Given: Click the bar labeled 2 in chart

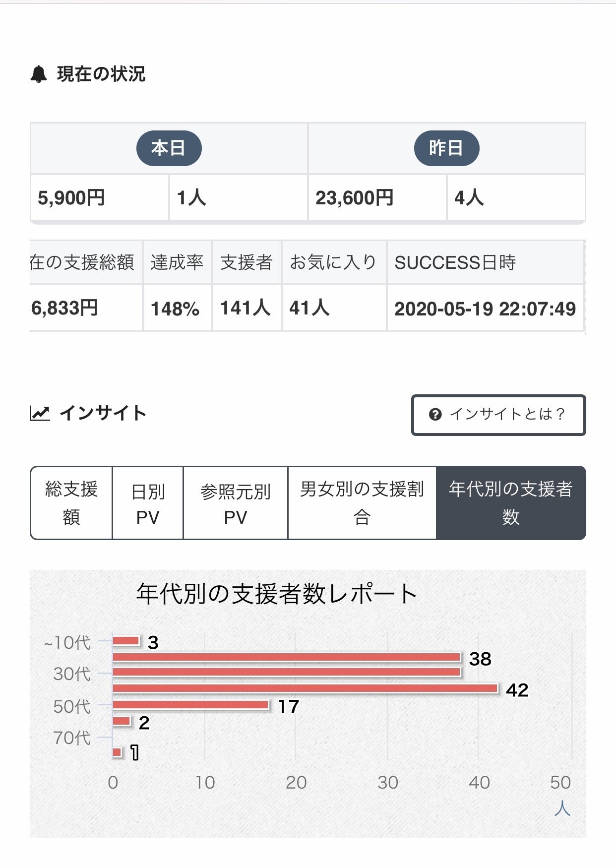Looking at the screenshot, I should tap(122, 721).
